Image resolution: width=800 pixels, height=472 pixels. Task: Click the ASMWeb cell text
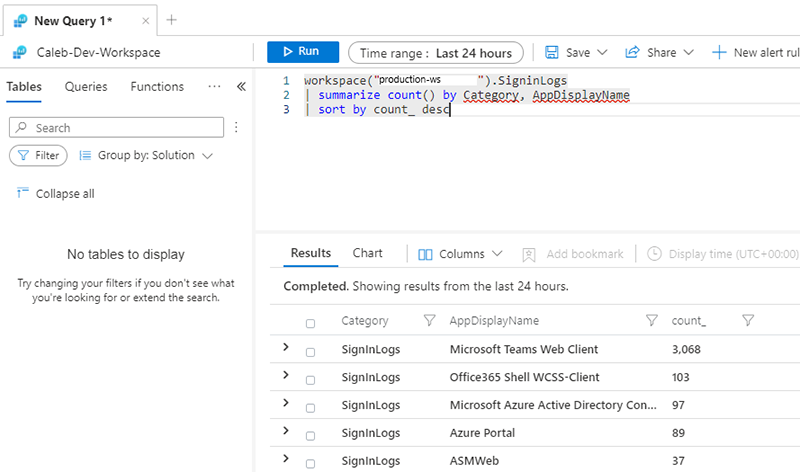[474, 461]
